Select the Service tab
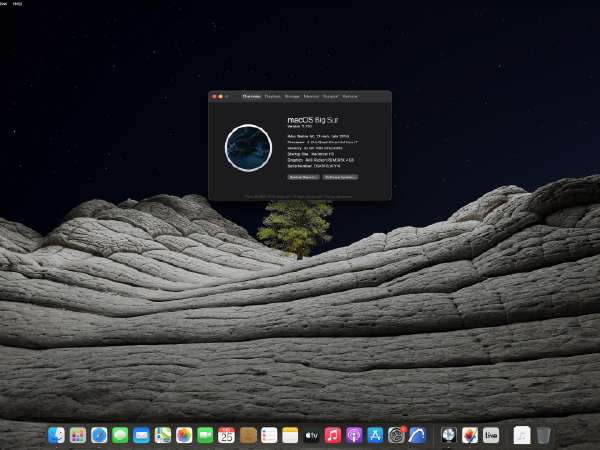 point(350,96)
